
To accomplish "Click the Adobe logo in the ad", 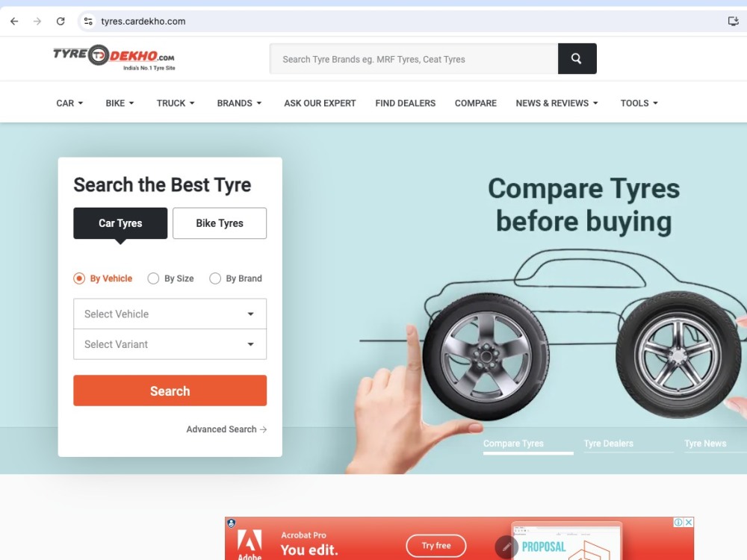I will (x=249, y=544).
